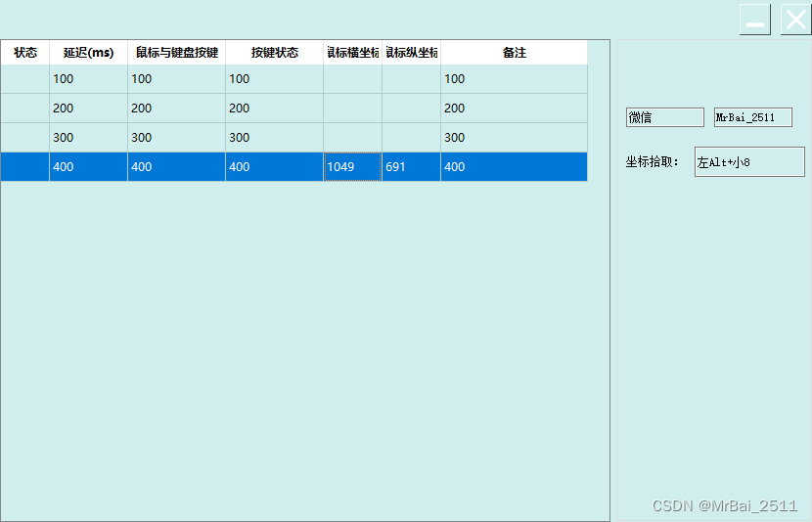
Task: Click the 左Alt+小8 hotkey field
Action: pos(749,162)
